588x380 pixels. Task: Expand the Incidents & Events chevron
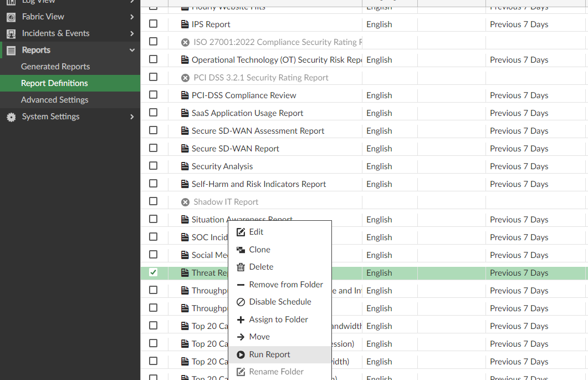[132, 33]
